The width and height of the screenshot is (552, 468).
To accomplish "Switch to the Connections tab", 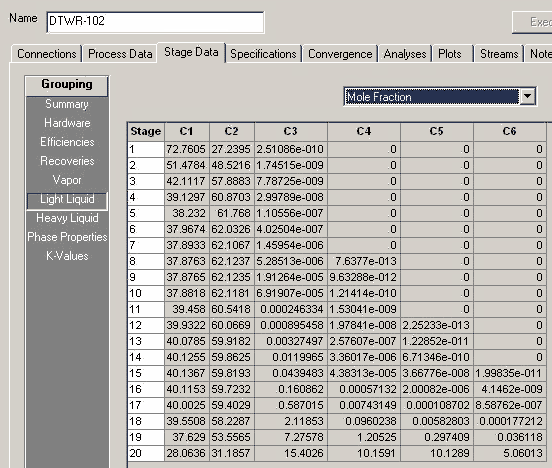I will pos(46,54).
